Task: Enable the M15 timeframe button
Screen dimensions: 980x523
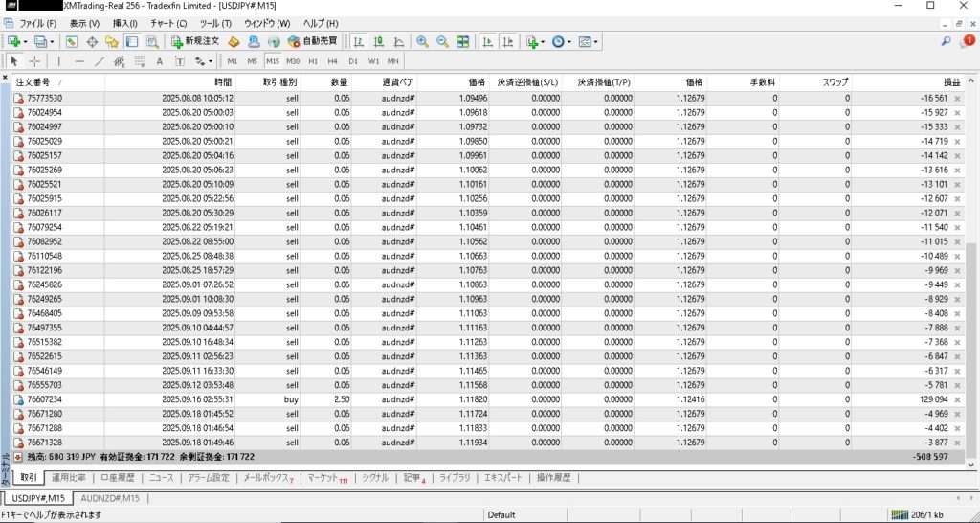Action: click(x=273, y=61)
